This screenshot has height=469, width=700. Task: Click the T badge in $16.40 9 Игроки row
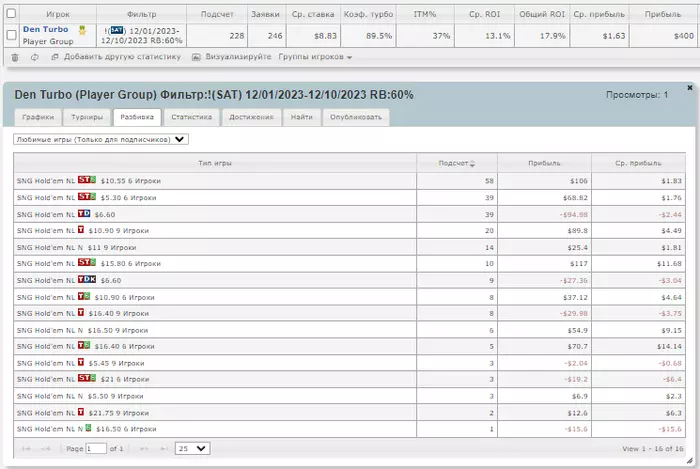(81, 312)
